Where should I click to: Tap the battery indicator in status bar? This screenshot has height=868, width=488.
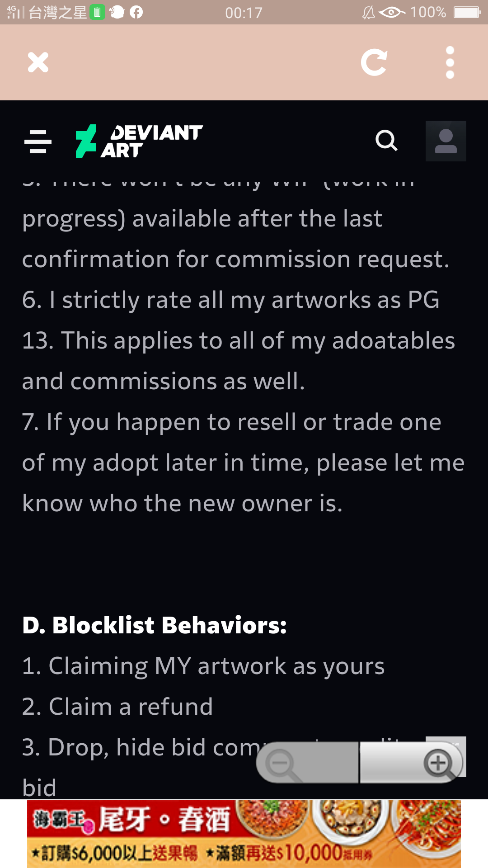point(467,12)
